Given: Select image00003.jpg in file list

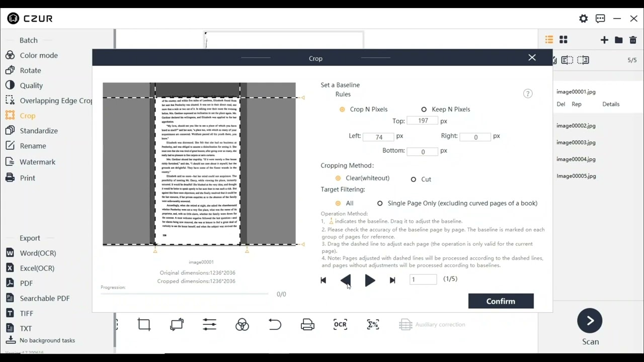Looking at the screenshot, I should pos(576,142).
